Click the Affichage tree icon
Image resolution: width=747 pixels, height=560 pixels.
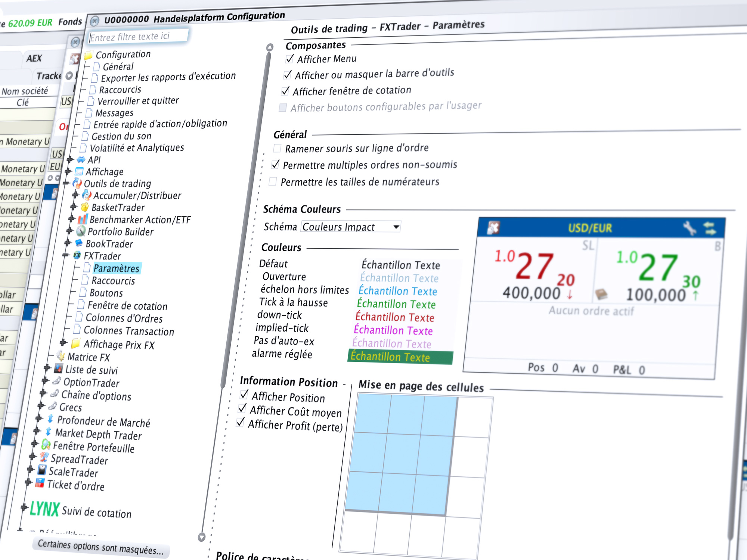pyautogui.click(x=79, y=171)
